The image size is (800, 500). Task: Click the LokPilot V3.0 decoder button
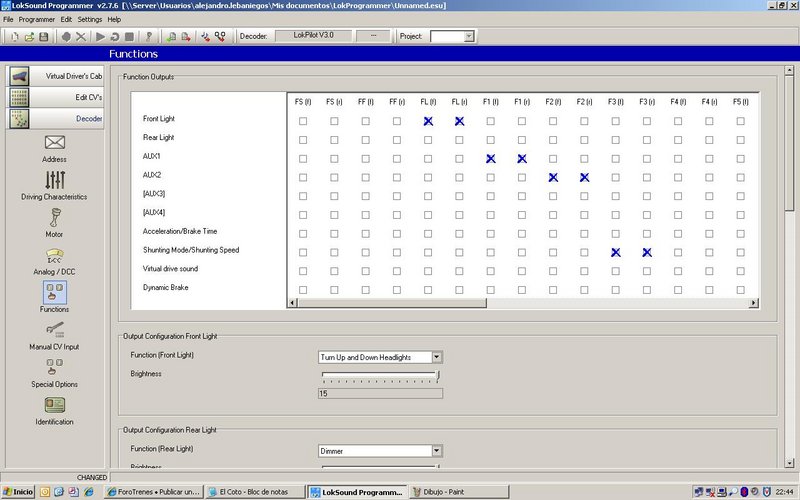[x=313, y=36]
